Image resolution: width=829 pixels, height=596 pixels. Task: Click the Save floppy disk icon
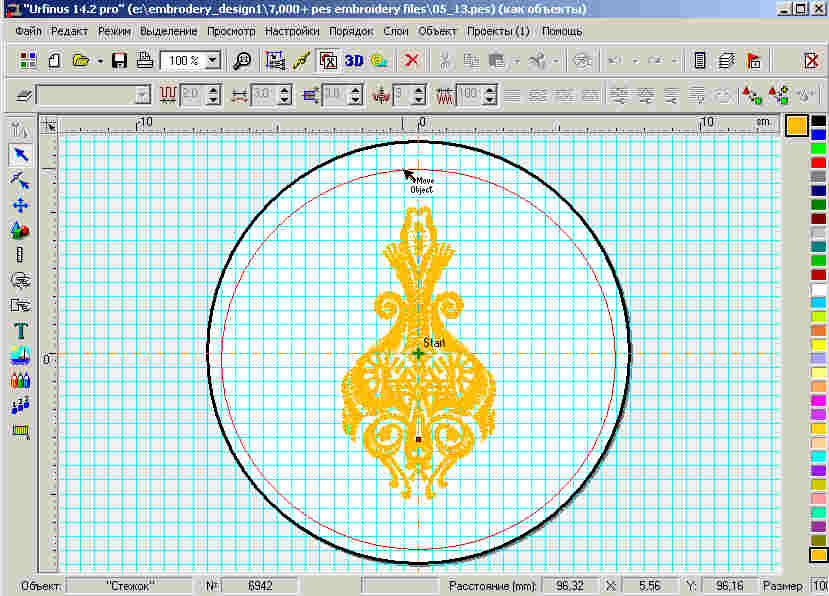click(x=120, y=61)
